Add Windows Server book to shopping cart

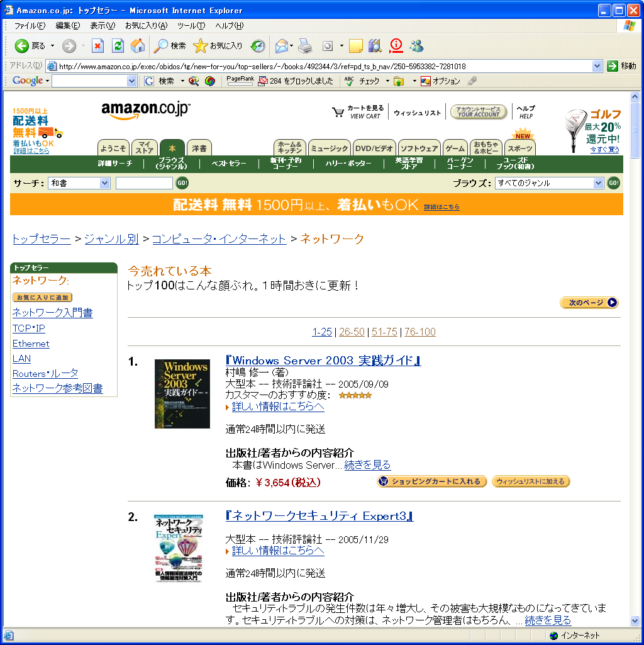[x=432, y=481]
